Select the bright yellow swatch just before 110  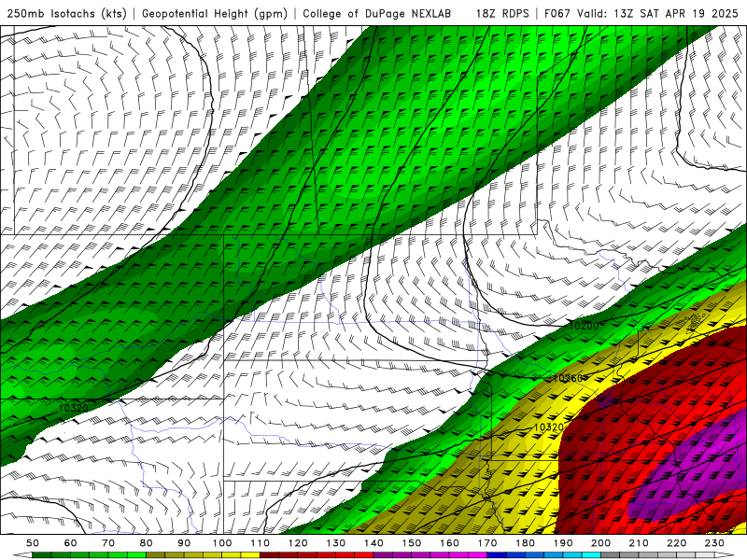[250, 554]
